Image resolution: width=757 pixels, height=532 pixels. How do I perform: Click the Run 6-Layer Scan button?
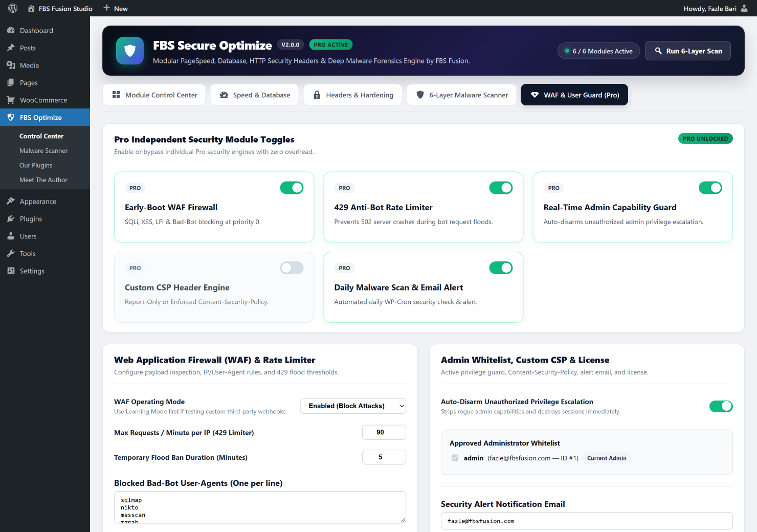(x=688, y=51)
